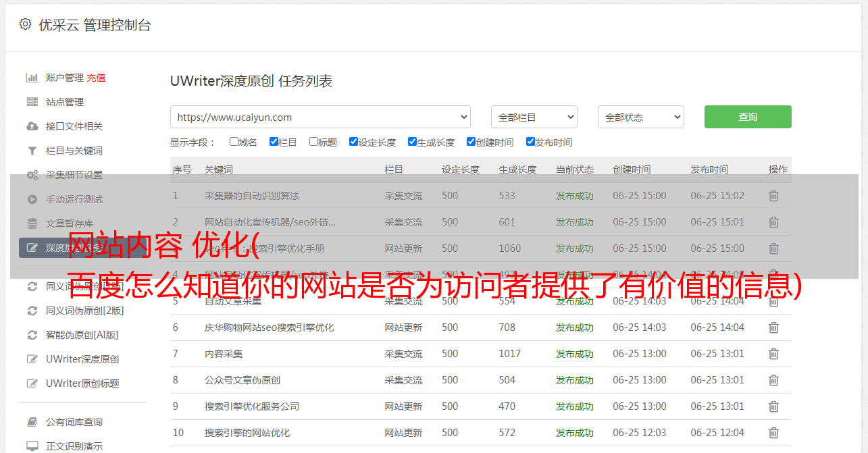
Task: Click the gears icon for 采集细节设置
Action: pyautogui.click(x=32, y=175)
